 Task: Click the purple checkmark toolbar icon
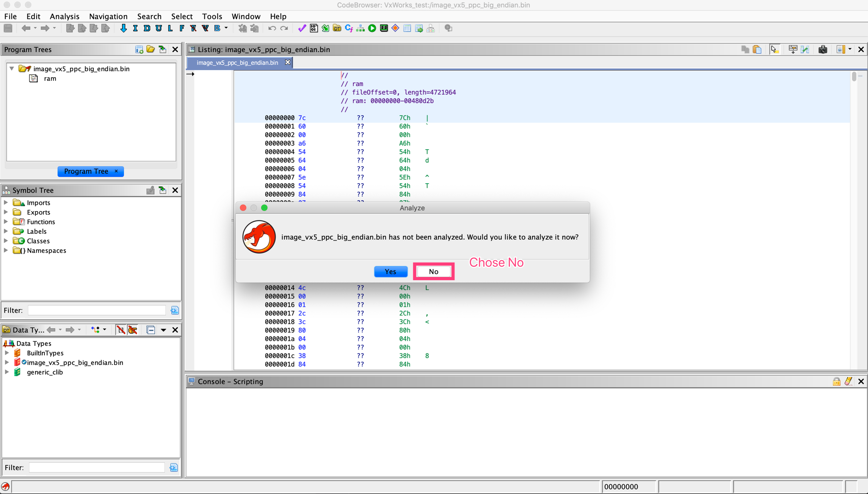point(302,28)
